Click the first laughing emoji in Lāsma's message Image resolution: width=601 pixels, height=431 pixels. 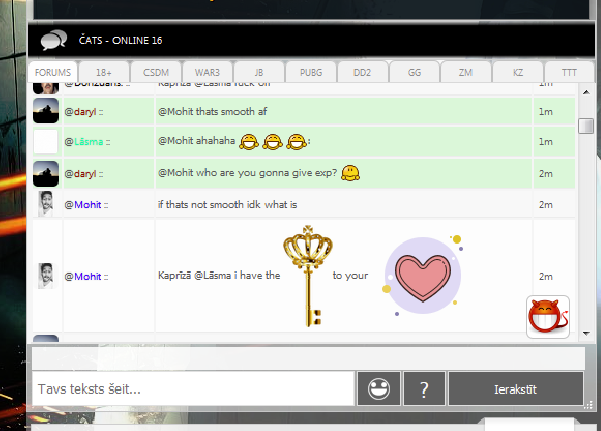point(249,142)
